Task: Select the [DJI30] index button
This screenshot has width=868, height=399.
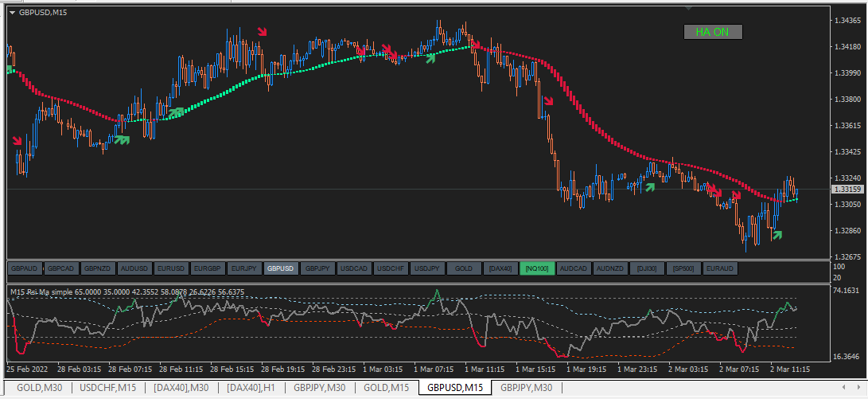Action: tap(646, 268)
